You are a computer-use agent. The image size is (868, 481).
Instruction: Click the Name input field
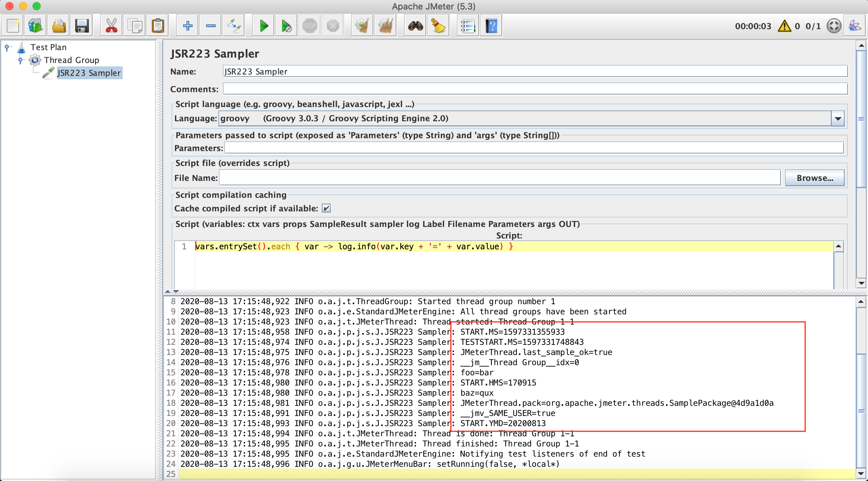pyautogui.click(x=535, y=71)
